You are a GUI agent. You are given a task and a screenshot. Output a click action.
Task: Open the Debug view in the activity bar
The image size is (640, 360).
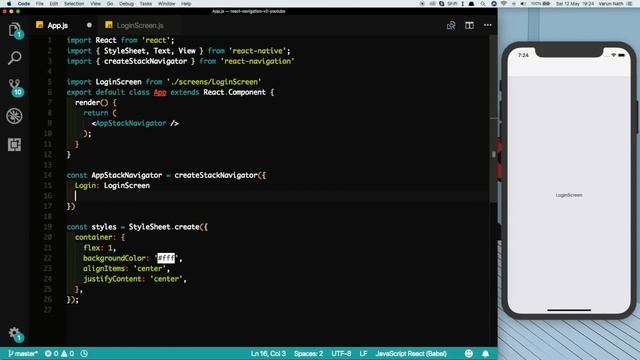[14, 116]
